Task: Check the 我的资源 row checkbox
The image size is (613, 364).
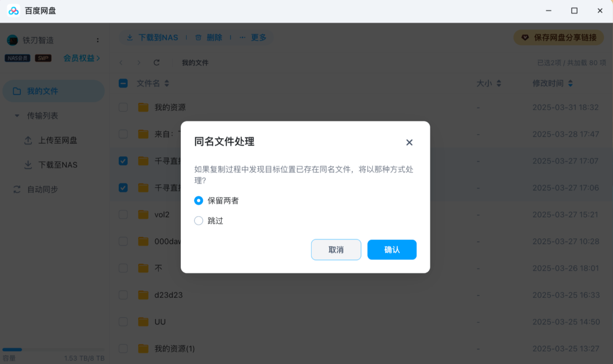Action: click(x=123, y=107)
